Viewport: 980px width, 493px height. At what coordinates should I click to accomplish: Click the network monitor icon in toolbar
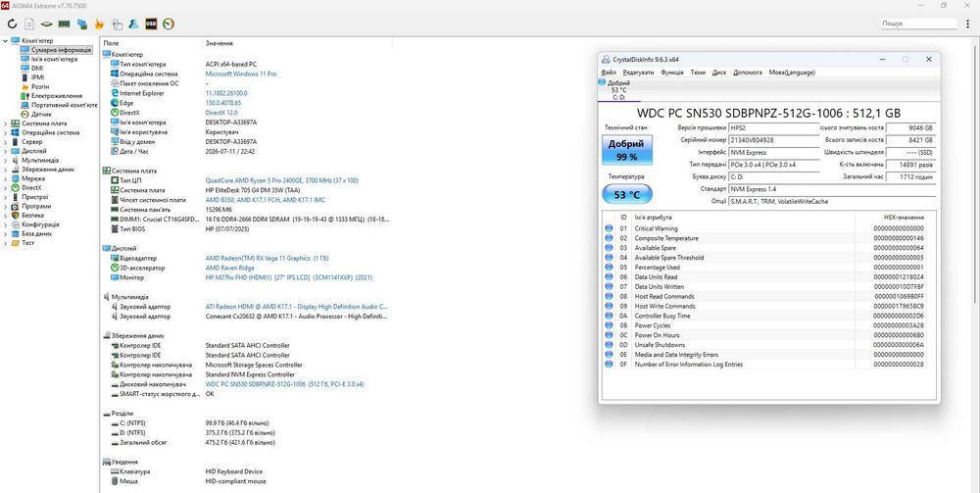81,24
